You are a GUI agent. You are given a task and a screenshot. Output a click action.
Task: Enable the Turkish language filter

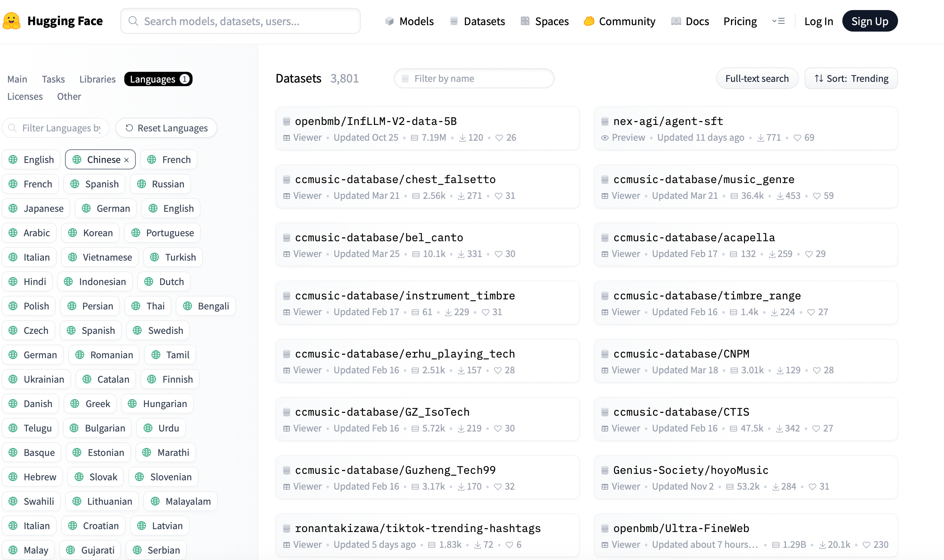click(173, 257)
